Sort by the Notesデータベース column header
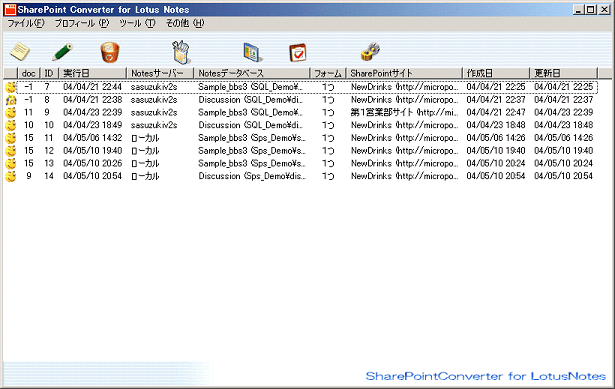This screenshot has width=615, height=389. click(251, 73)
